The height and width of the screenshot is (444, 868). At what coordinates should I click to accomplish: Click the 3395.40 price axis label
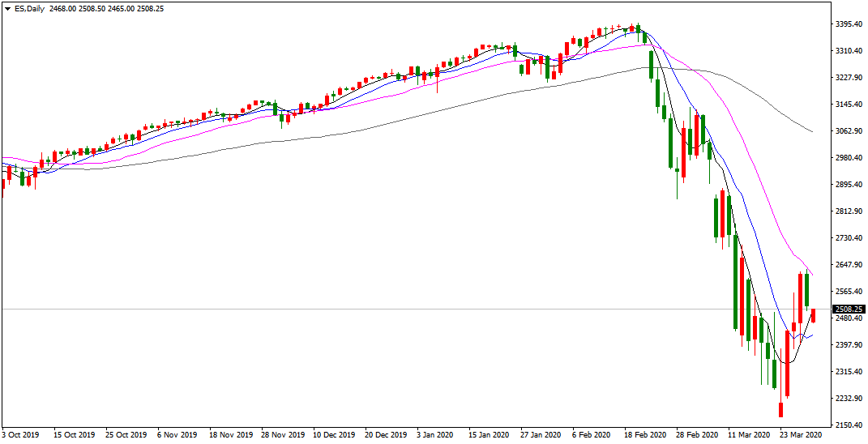pyautogui.click(x=849, y=24)
